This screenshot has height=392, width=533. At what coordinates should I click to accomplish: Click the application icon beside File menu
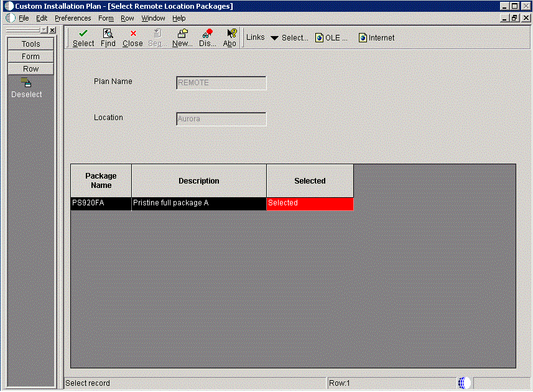pyautogui.click(x=11, y=18)
